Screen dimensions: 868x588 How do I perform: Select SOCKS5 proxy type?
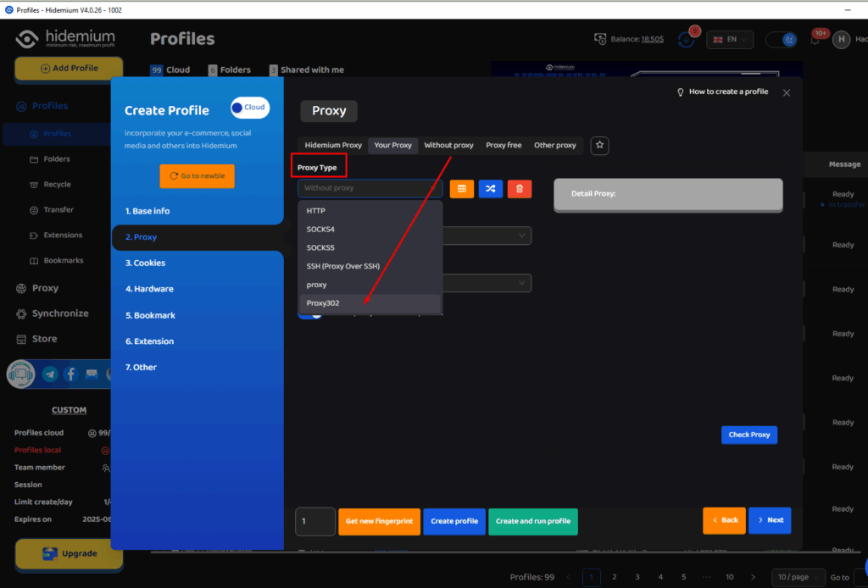point(370,247)
